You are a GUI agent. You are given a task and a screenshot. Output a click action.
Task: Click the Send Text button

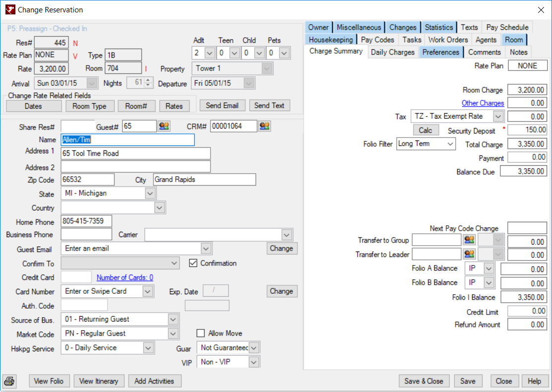270,105
